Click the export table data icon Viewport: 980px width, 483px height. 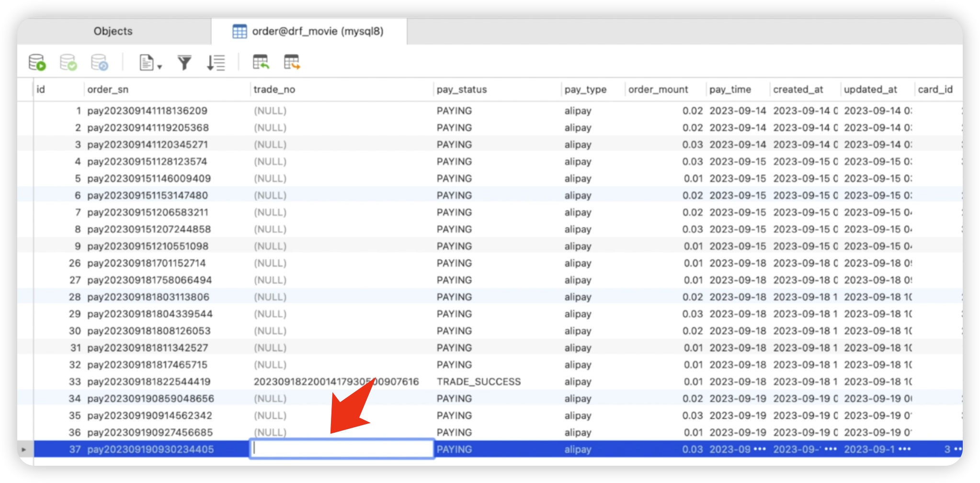pyautogui.click(x=292, y=62)
